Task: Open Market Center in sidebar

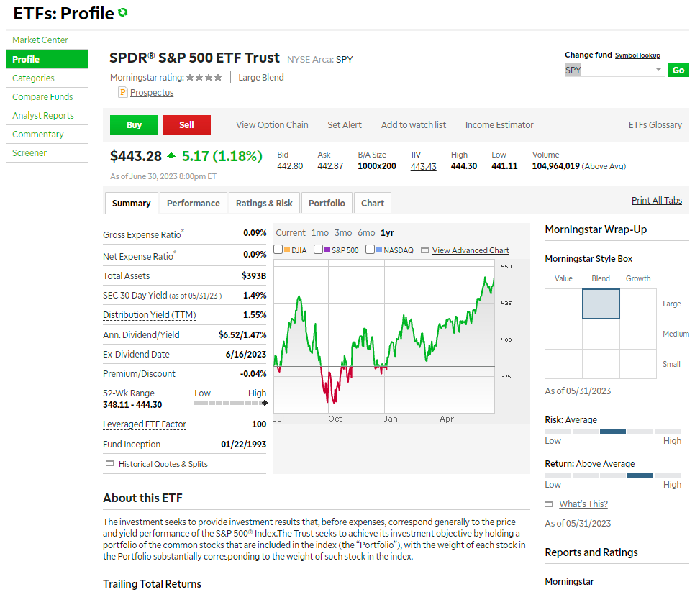Action: (40, 40)
